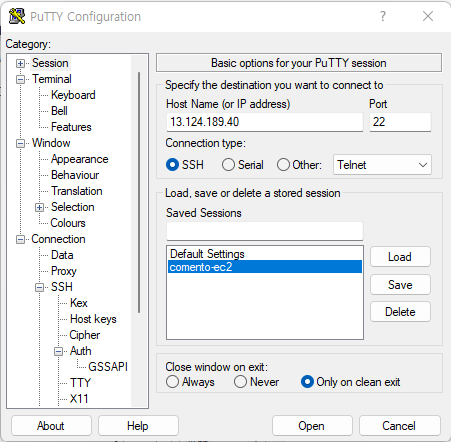Open the Features category
The image size is (451, 442).
[x=71, y=127]
